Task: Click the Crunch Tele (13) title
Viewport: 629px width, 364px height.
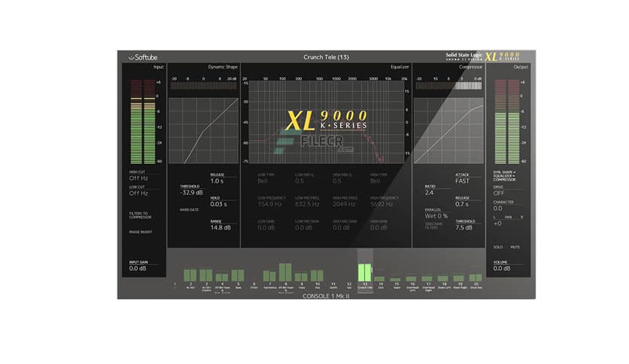Action: tap(326, 57)
